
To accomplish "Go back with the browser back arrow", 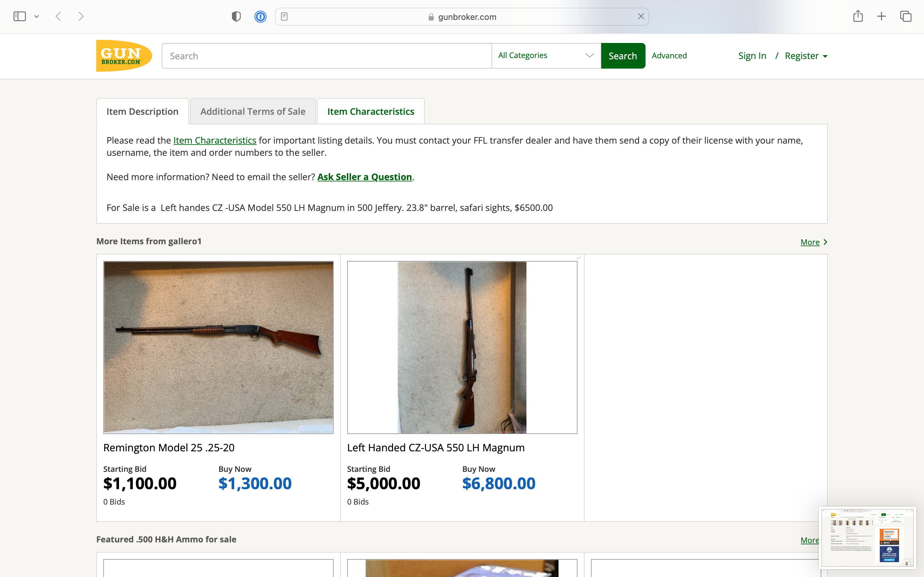I will pyautogui.click(x=58, y=16).
